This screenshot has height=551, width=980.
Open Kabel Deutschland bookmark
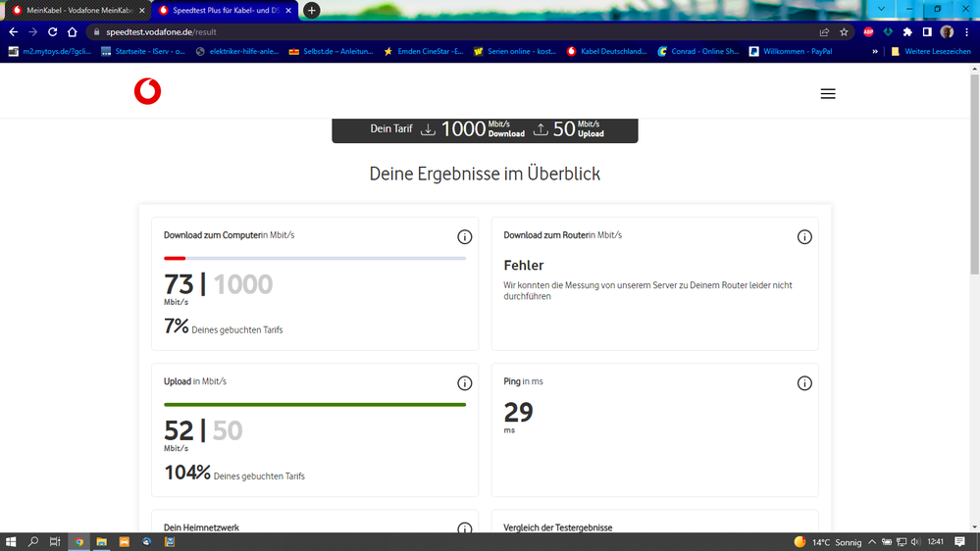coord(607,51)
